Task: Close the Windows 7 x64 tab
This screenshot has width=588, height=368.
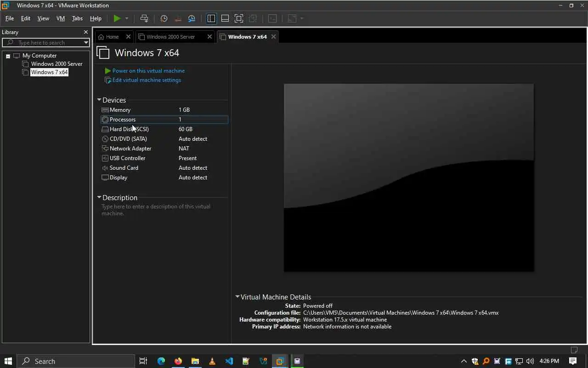Action: click(x=273, y=37)
